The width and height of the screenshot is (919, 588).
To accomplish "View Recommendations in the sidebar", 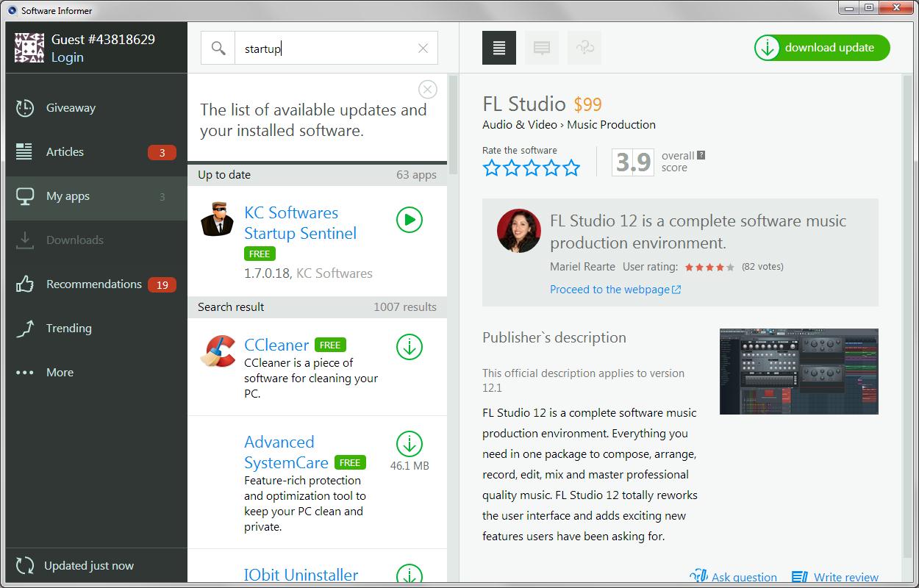I will point(94,284).
